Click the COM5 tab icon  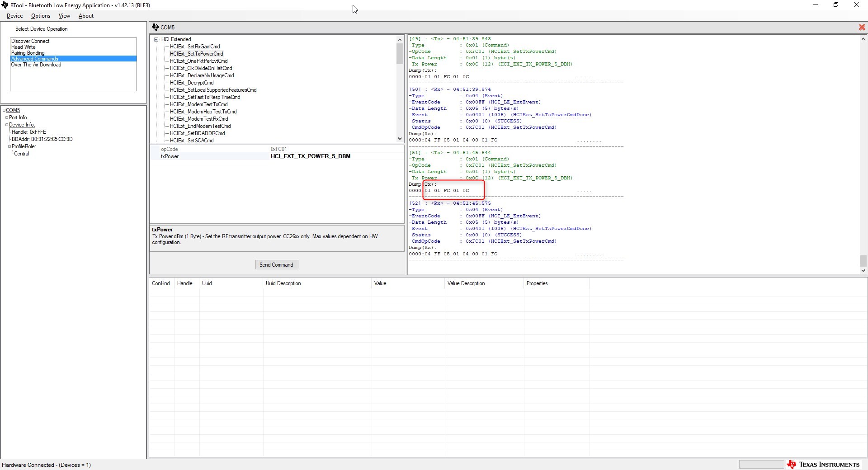(x=156, y=27)
